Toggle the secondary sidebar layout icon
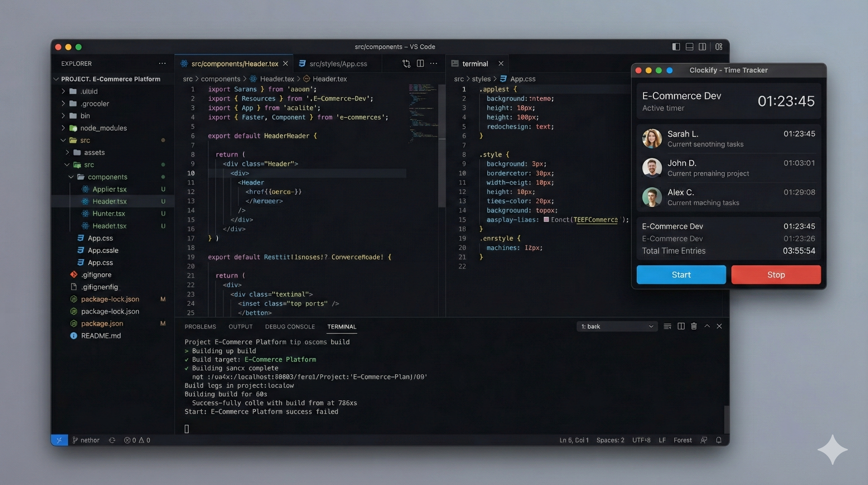 (x=702, y=47)
